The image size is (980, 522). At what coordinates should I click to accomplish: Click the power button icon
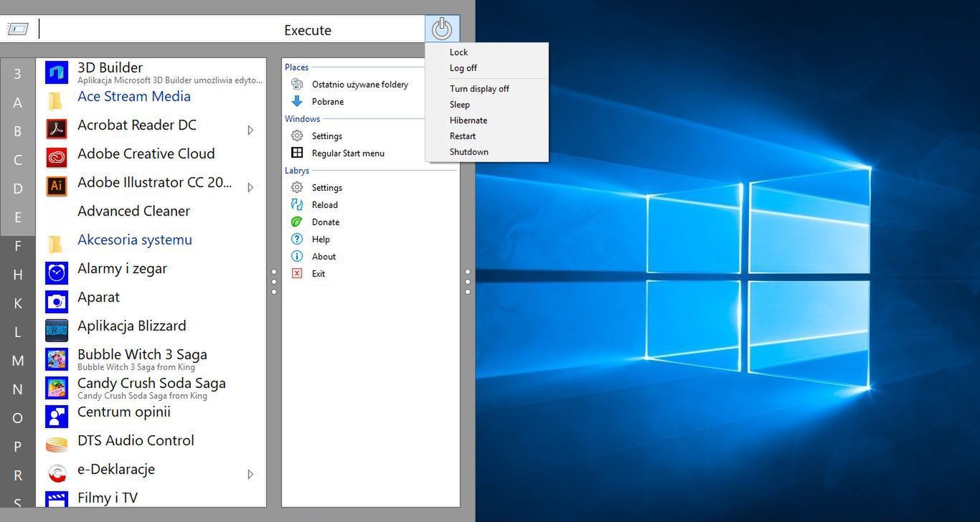point(442,29)
